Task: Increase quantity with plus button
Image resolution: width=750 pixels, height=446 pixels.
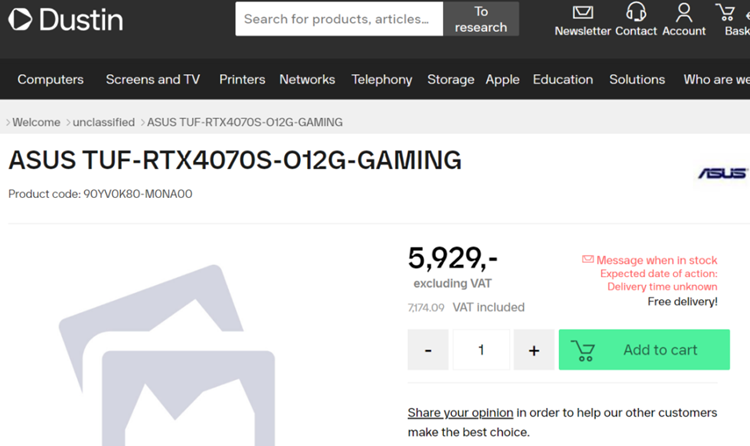Action: pyautogui.click(x=534, y=350)
